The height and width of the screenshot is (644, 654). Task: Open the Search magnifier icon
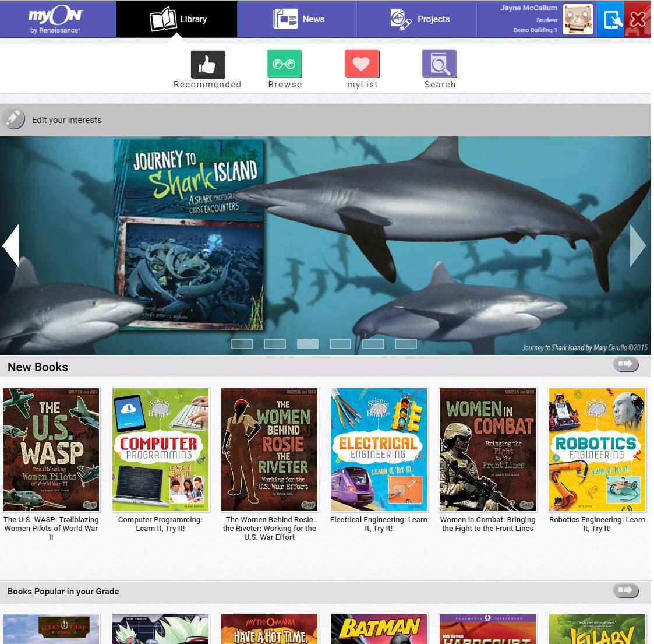click(x=439, y=64)
